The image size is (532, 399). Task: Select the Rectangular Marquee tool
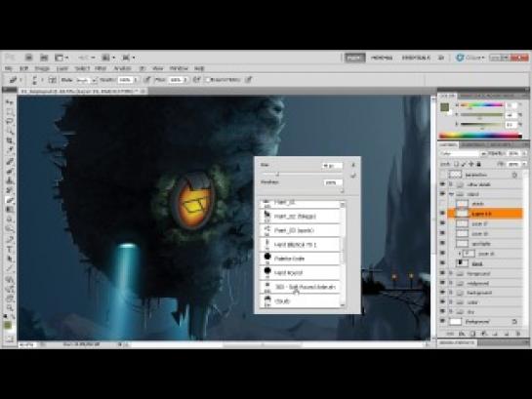pos(9,111)
